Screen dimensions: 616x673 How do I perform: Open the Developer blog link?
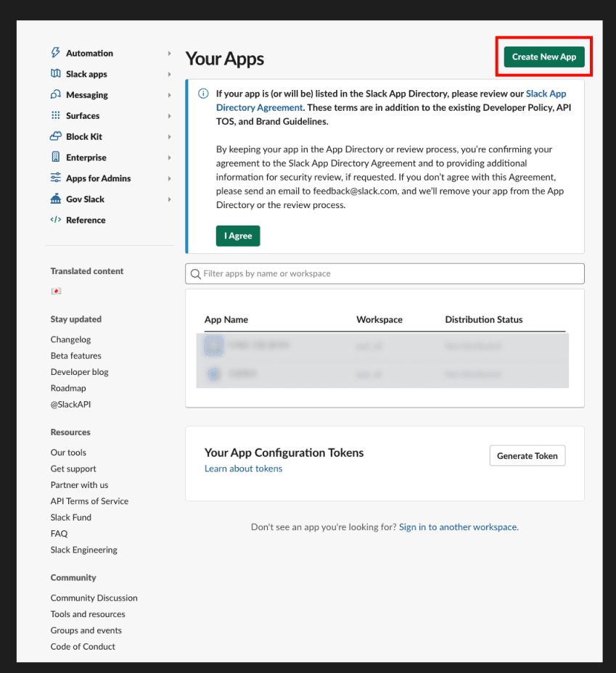[79, 372]
